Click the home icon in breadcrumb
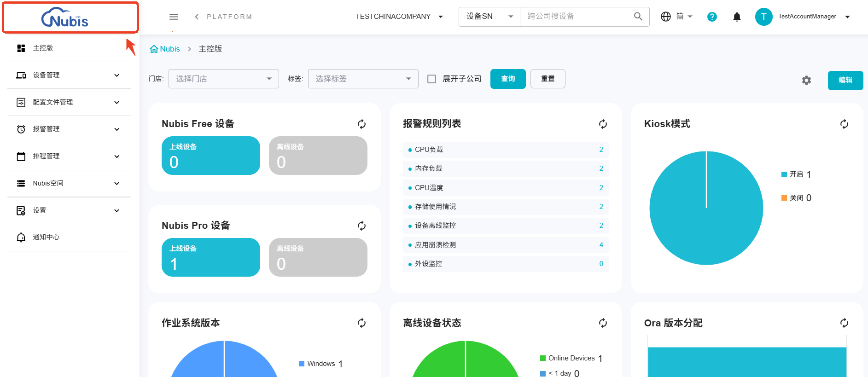The image size is (868, 377). pos(154,49)
